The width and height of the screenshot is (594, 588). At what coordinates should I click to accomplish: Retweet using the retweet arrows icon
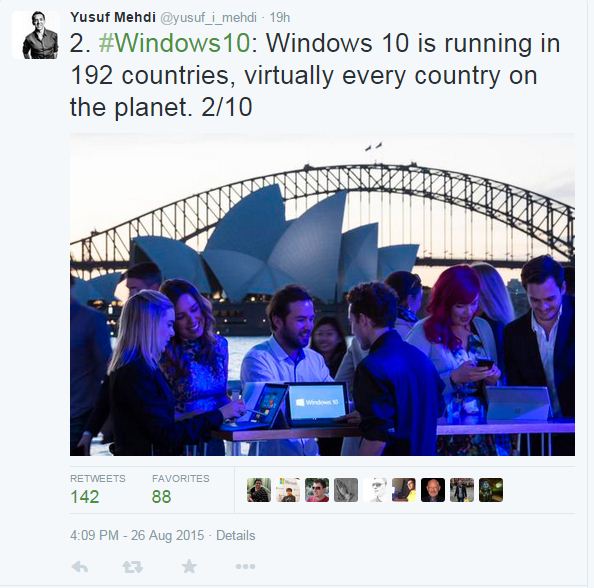[x=133, y=567]
